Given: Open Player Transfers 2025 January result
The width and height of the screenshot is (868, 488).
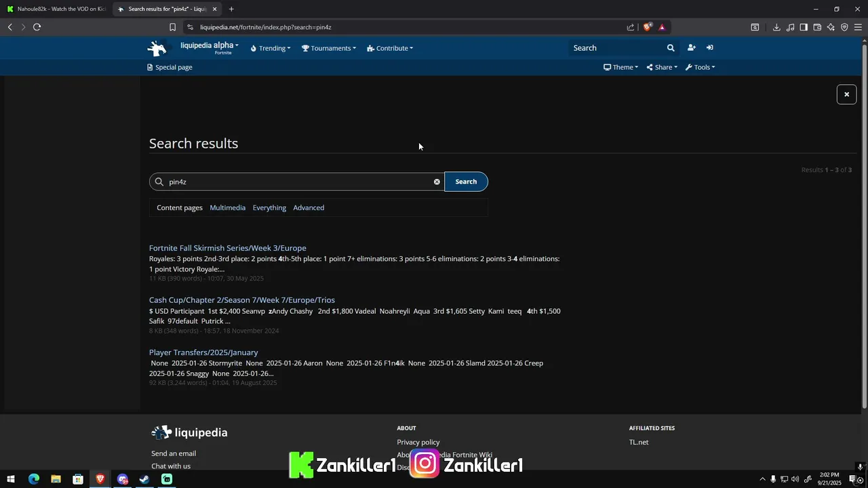Looking at the screenshot, I should click(203, 352).
